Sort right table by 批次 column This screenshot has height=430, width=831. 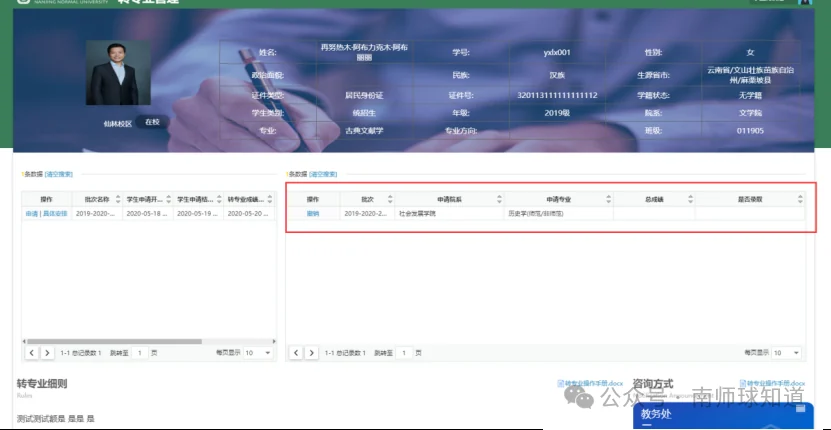[x=390, y=199]
